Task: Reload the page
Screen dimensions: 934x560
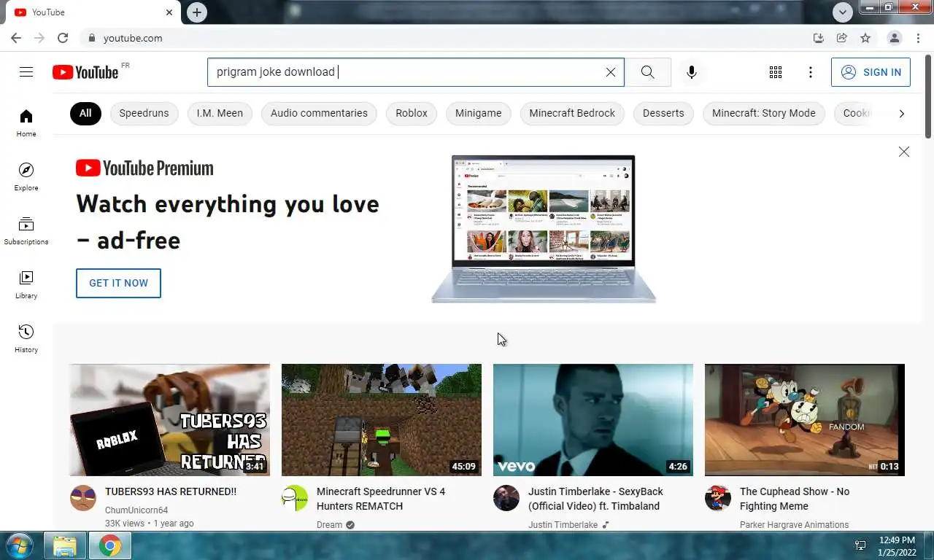Action: [x=63, y=38]
